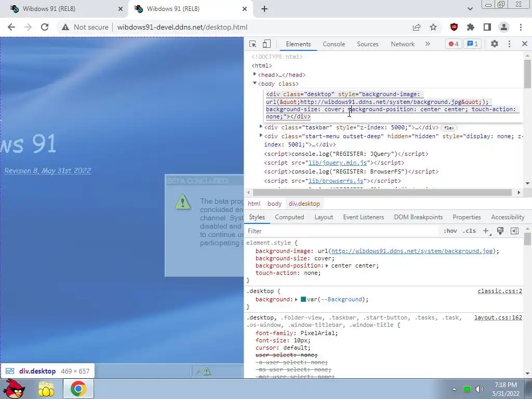Open Angry Birds from the taskbar

click(14, 389)
